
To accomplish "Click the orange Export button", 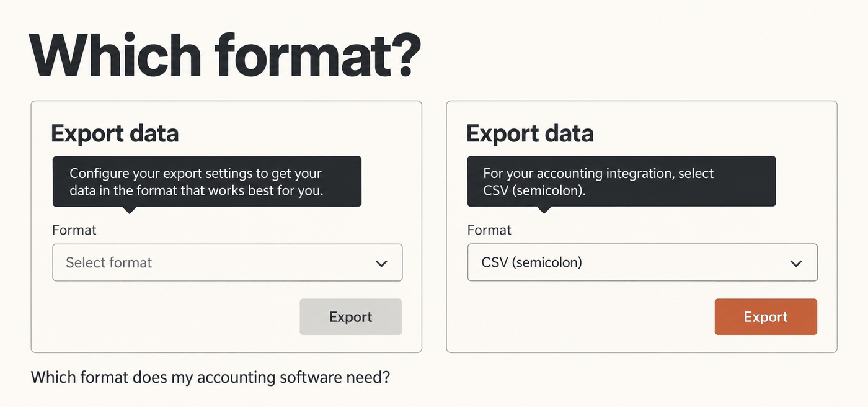I will (766, 317).
